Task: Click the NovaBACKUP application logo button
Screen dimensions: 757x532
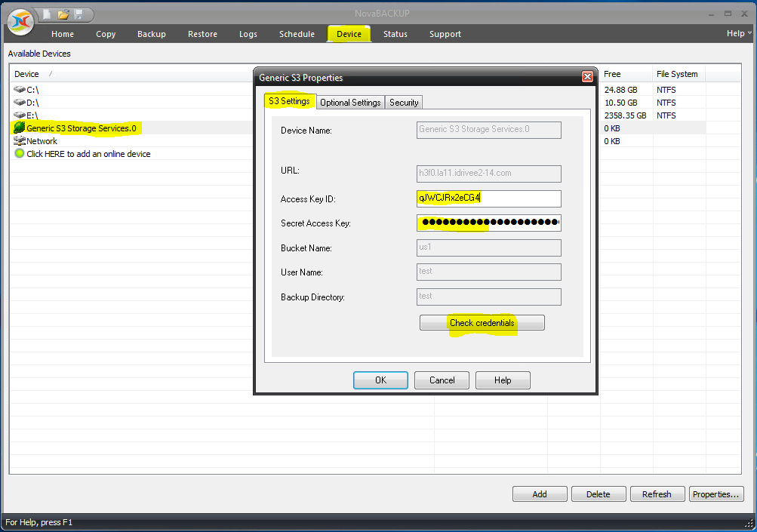Action: click(x=21, y=22)
